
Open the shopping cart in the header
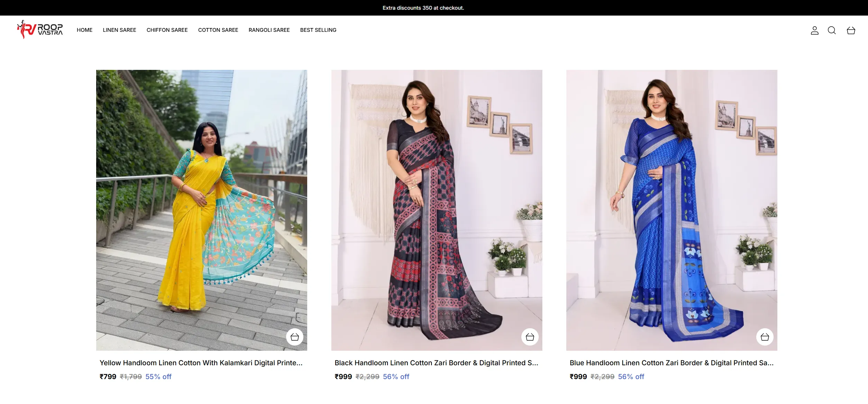pyautogui.click(x=851, y=30)
